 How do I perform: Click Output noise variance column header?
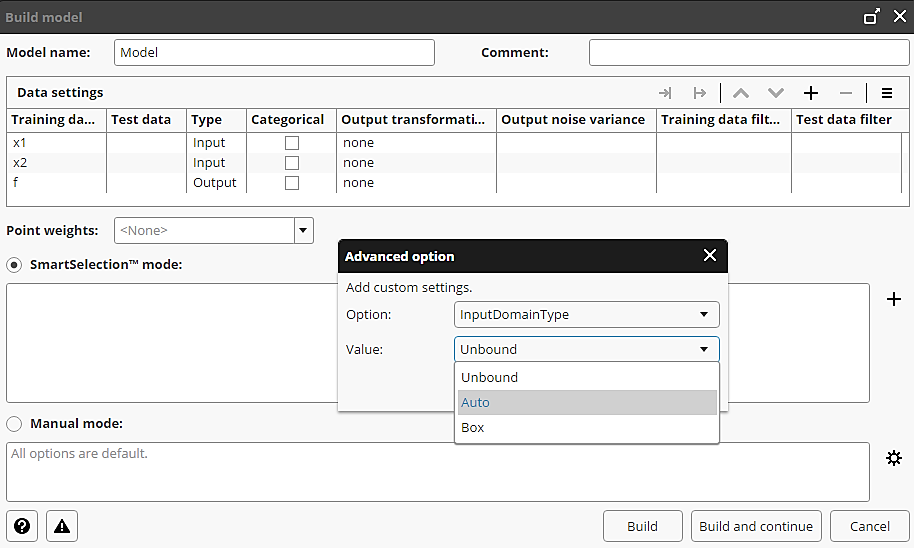tap(576, 120)
